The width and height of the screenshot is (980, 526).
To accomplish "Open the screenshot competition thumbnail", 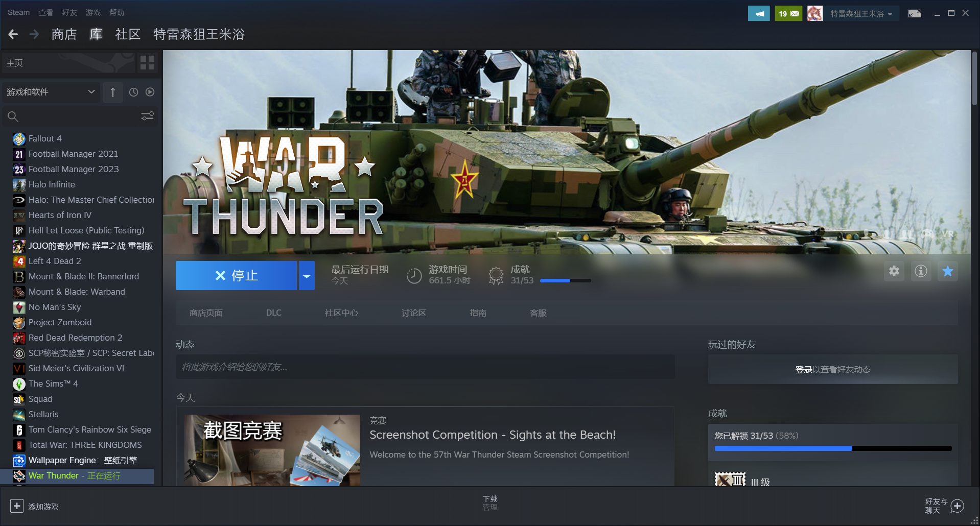I will tap(272, 450).
